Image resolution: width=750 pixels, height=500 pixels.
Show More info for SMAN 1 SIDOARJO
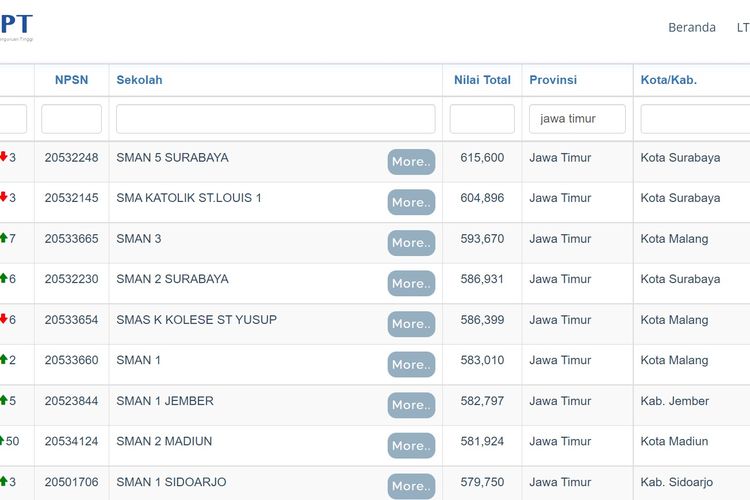pyautogui.click(x=411, y=485)
